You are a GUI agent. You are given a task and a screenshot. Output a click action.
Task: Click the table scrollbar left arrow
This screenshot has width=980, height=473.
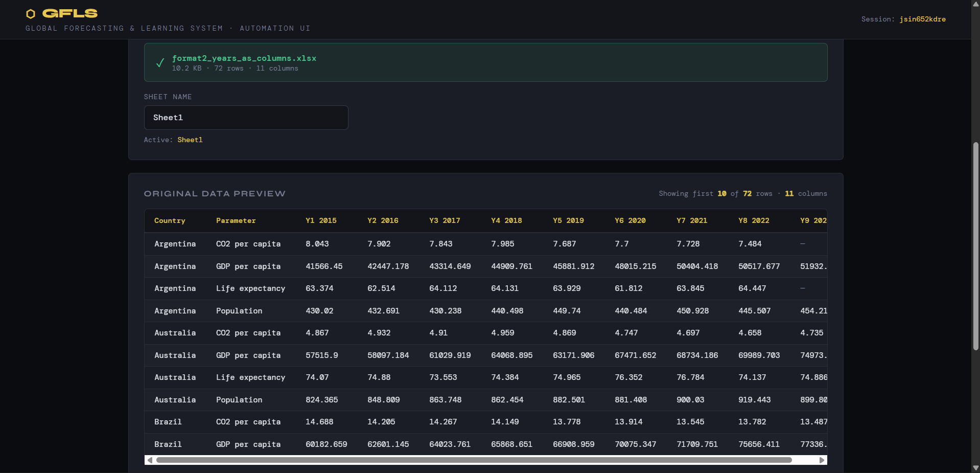coord(150,460)
